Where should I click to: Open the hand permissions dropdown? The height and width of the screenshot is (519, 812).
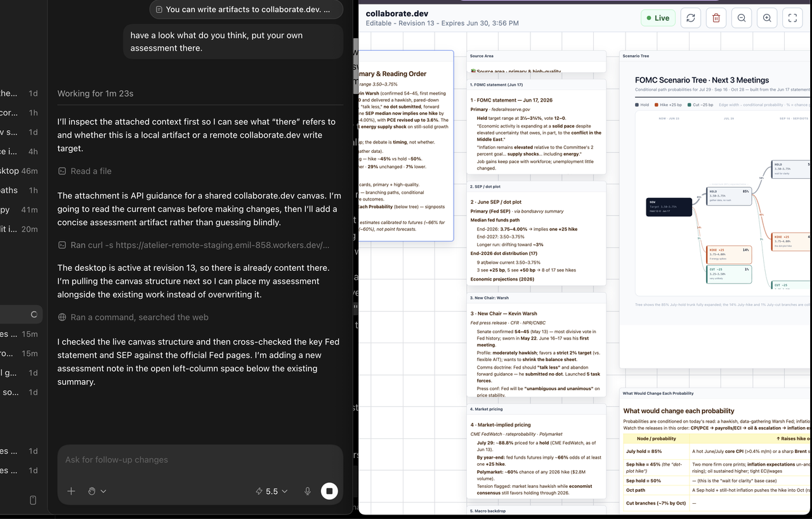(96, 491)
